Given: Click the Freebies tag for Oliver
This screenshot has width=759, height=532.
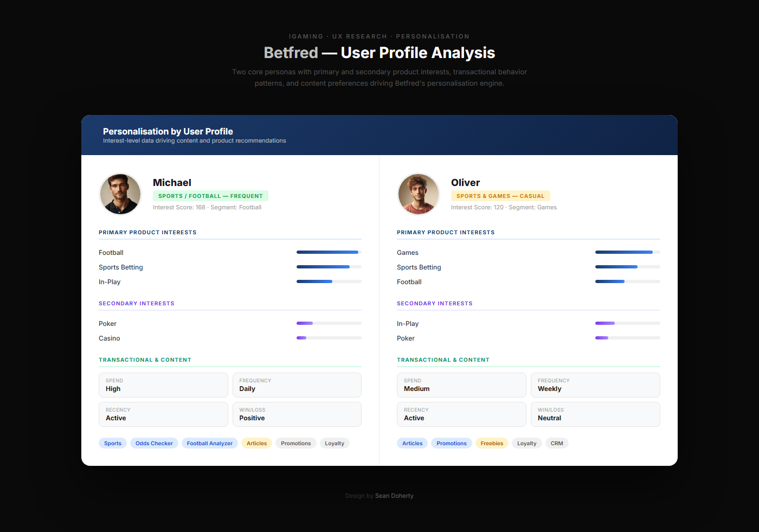Looking at the screenshot, I should click(x=491, y=443).
